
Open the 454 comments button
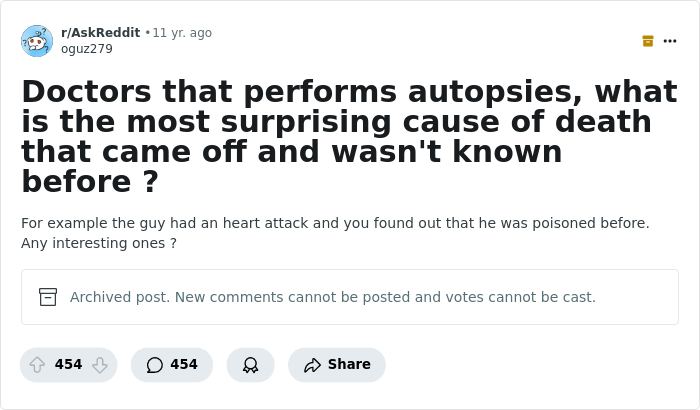(x=172, y=365)
